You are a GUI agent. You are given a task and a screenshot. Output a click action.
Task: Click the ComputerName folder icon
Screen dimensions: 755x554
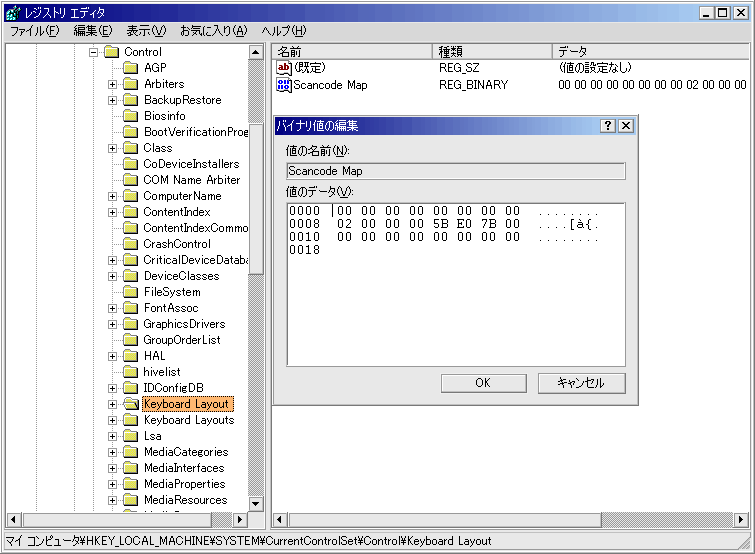pyautogui.click(x=130, y=196)
